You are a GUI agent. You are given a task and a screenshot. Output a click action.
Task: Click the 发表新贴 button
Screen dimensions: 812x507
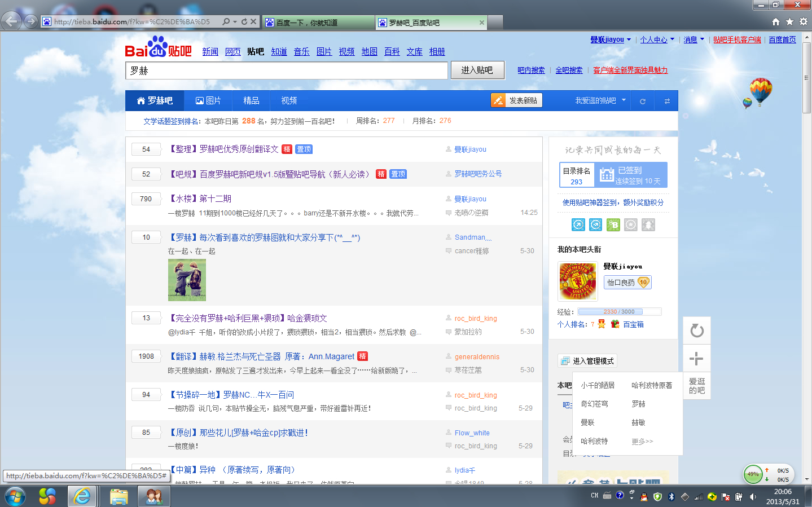(x=516, y=100)
